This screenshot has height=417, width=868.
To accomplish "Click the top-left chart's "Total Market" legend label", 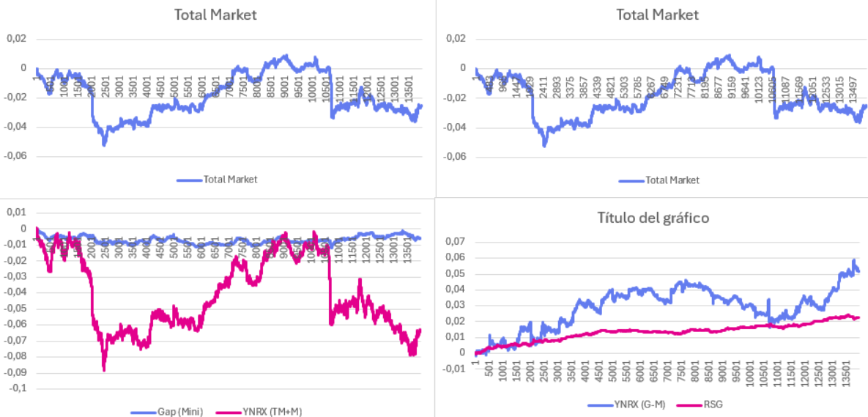I will click(x=230, y=179).
